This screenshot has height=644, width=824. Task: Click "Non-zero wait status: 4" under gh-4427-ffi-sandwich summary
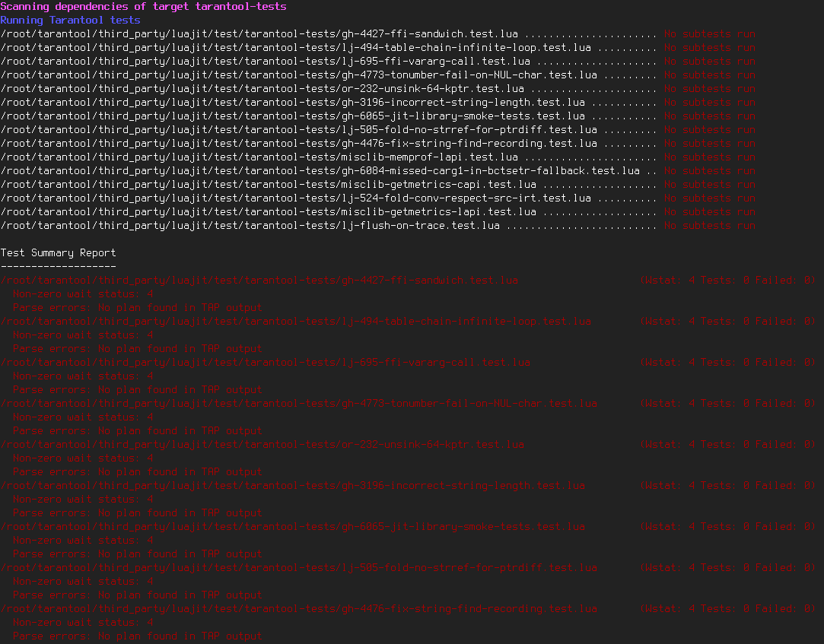(83, 293)
